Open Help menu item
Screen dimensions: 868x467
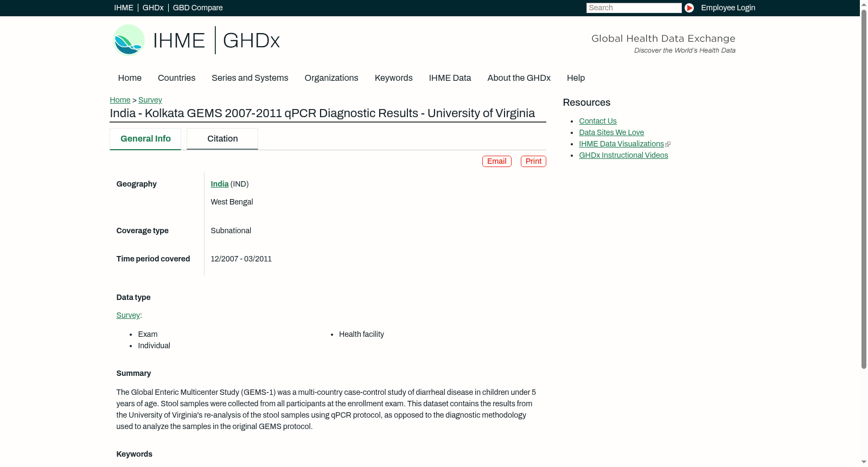tap(576, 78)
